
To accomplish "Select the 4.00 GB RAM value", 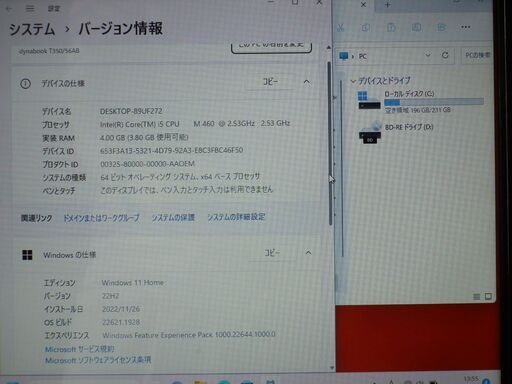I will pos(144,137).
